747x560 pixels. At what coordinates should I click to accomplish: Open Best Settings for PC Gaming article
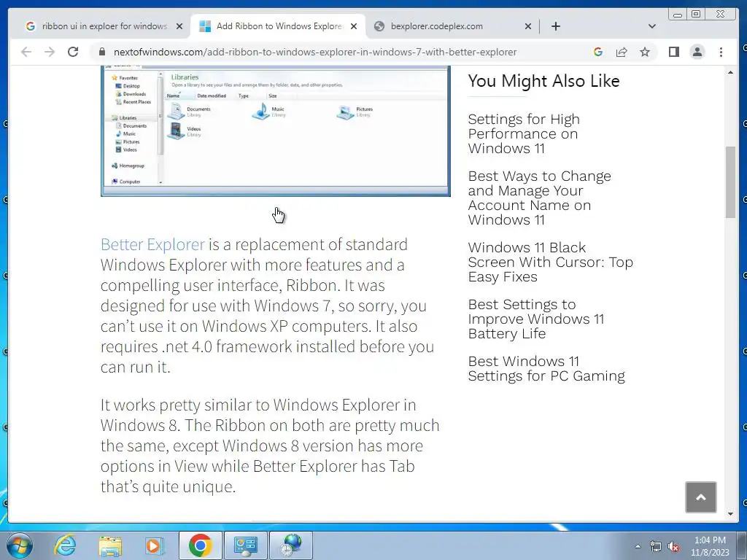[x=546, y=368]
